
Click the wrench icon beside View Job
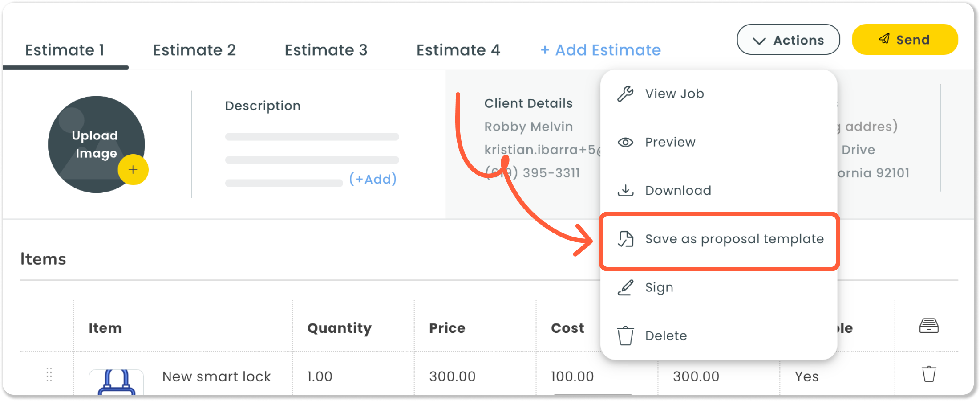625,94
